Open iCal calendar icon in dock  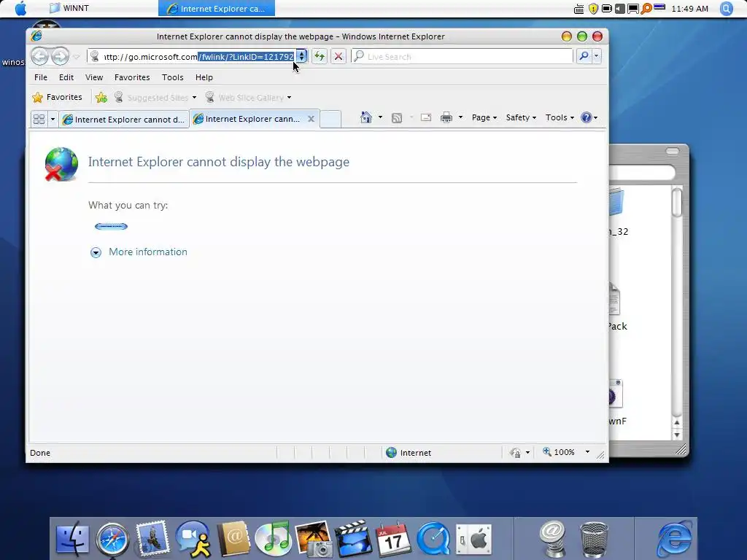[393, 540]
